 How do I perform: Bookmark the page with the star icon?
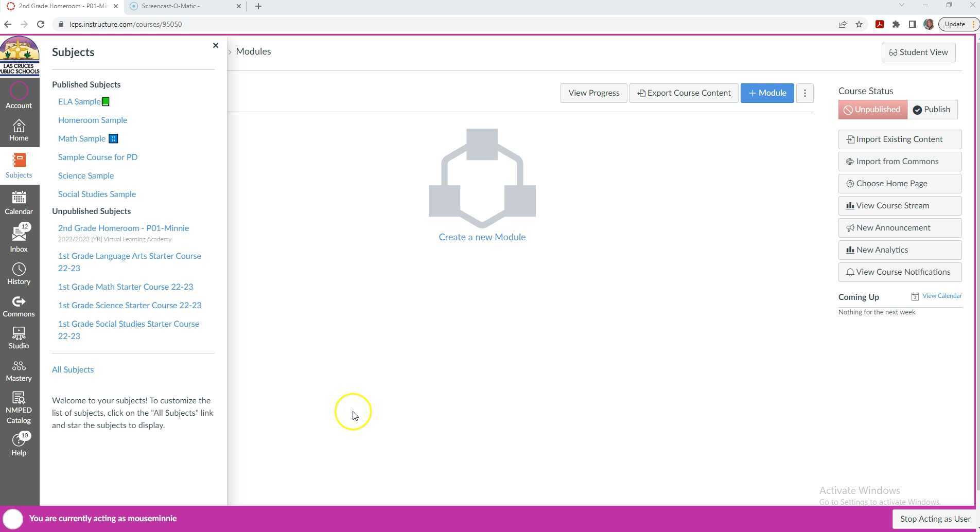coord(860,24)
